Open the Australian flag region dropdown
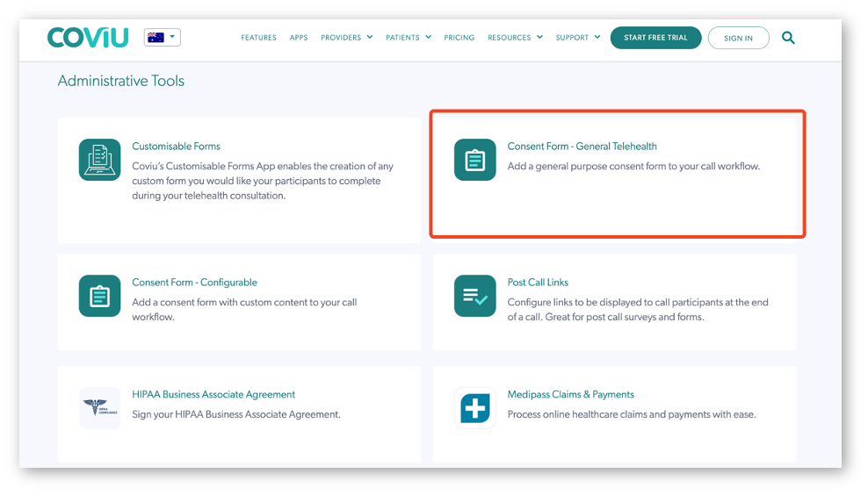Image resolution: width=868 pixels, height=495 pixels. point(163,37)
